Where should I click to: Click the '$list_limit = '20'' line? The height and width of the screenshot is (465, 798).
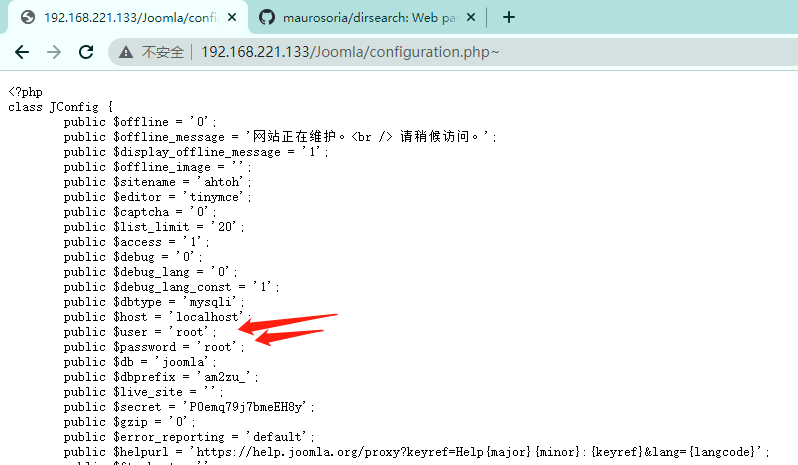click(x=154, y=227)
